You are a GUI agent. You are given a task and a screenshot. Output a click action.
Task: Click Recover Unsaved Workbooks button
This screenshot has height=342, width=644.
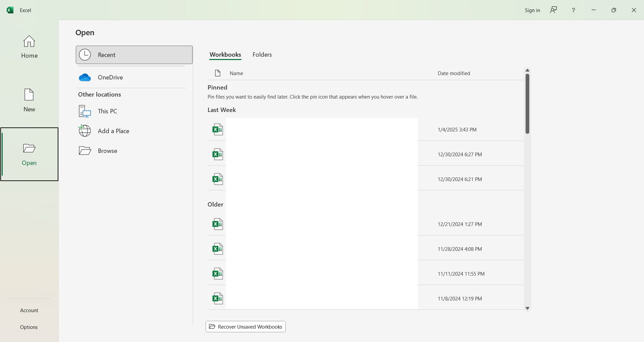pyautogui.click(x=246, y=327)
